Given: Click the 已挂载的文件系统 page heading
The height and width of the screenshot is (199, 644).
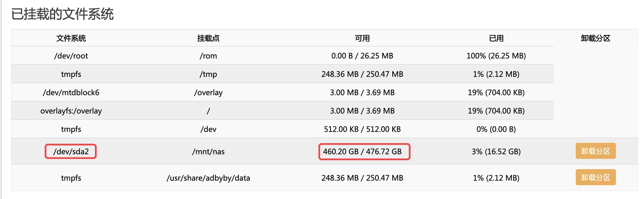Looking at the screenshot, I should [x=62, y=14].
